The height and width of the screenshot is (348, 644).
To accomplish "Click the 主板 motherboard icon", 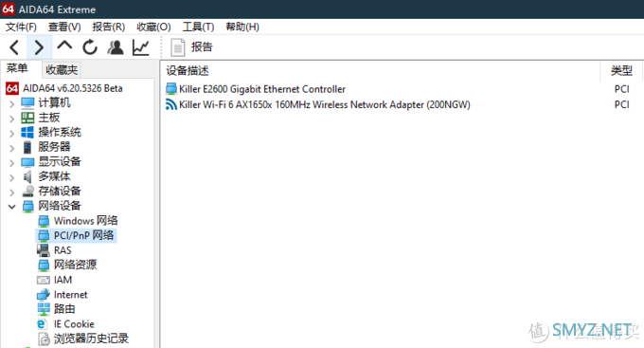I will click(x=27, y=118).
